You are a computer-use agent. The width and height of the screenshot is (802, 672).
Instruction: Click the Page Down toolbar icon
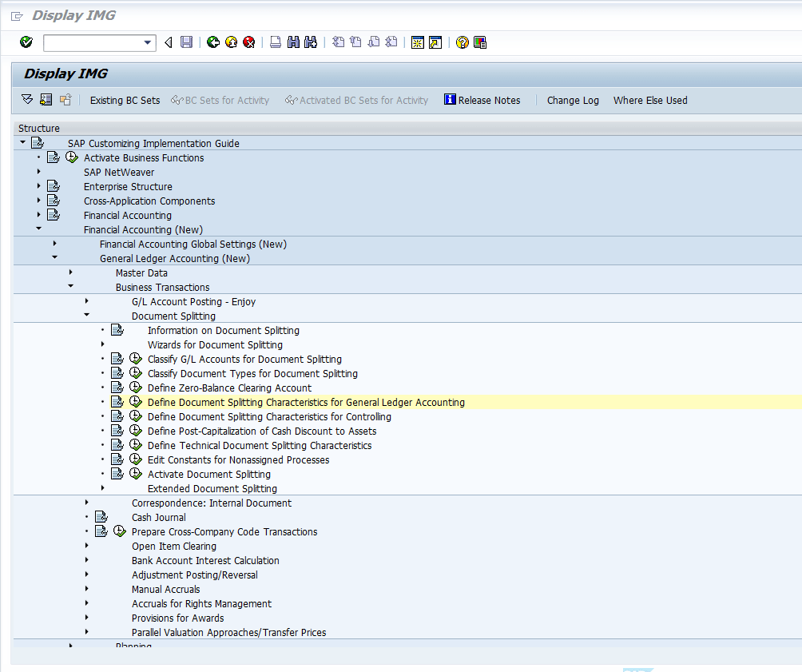click(x=373, y=42)
